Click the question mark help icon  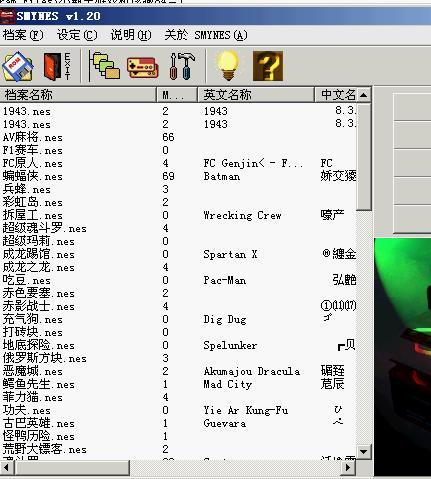[268, 66]
